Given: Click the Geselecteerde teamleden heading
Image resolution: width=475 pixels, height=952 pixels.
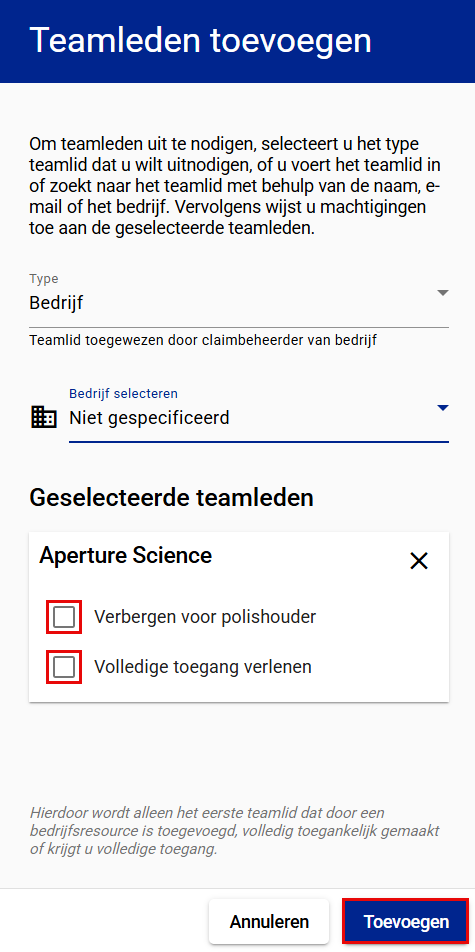Looking at the screenshot, I should click(171, 498).
